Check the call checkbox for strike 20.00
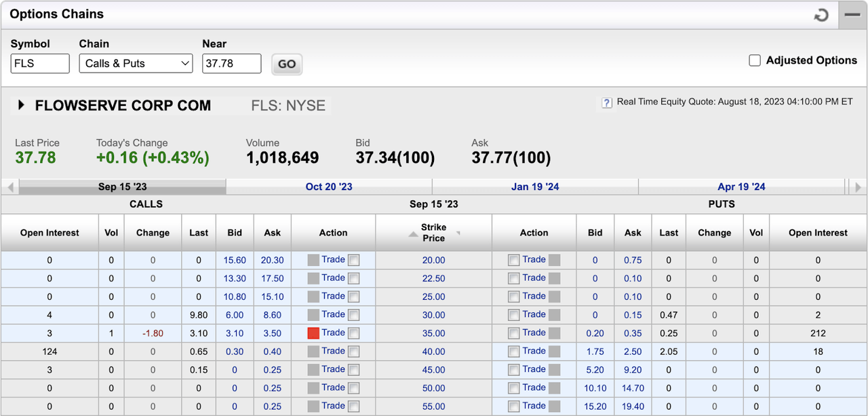Image resolution: width=868 pixels, height=416 pixels. pos(353,260)
